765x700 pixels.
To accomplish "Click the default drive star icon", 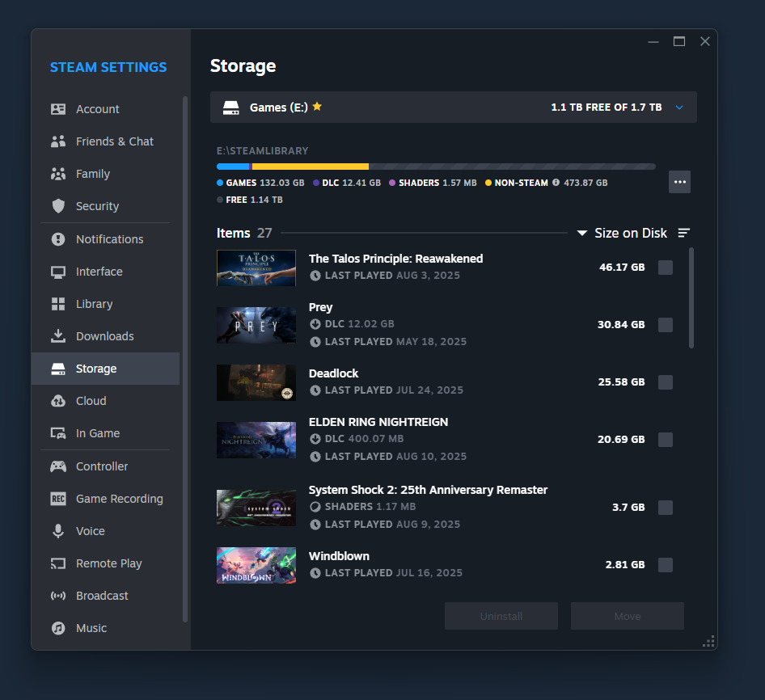I will point(317,107).
